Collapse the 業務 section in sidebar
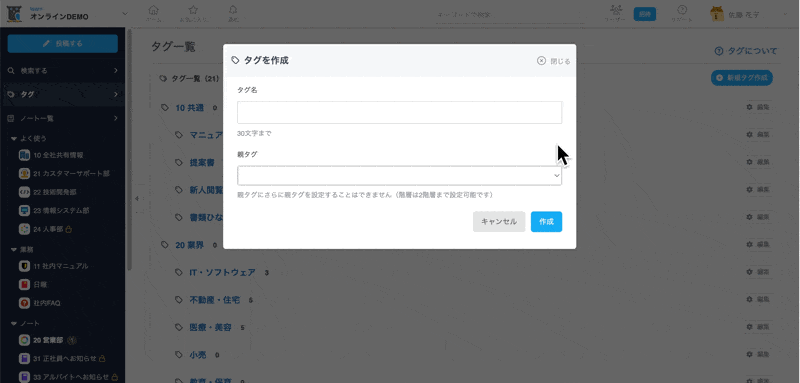Image resolution: width=800 pixels, height=383 pixels. 14,249
